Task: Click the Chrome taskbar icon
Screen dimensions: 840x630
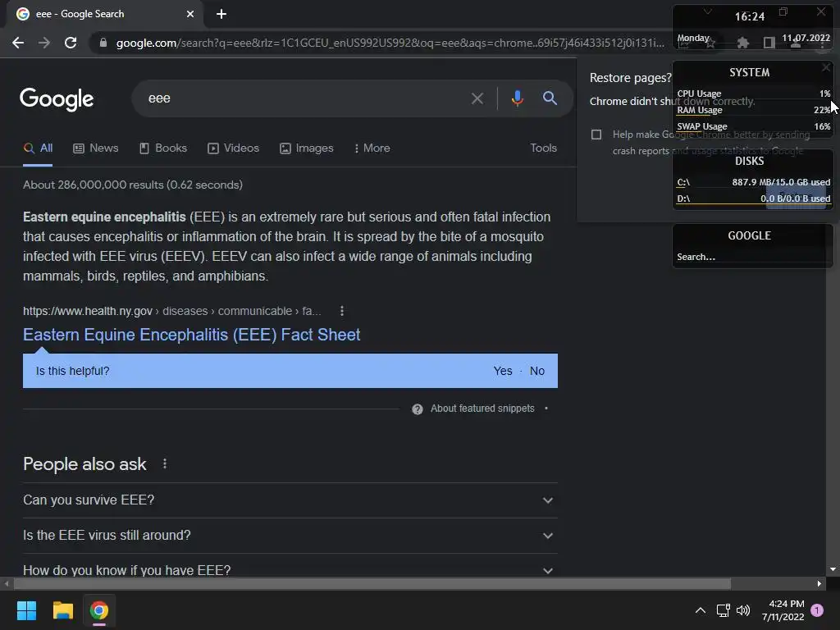Action: [x=99, y=610]
